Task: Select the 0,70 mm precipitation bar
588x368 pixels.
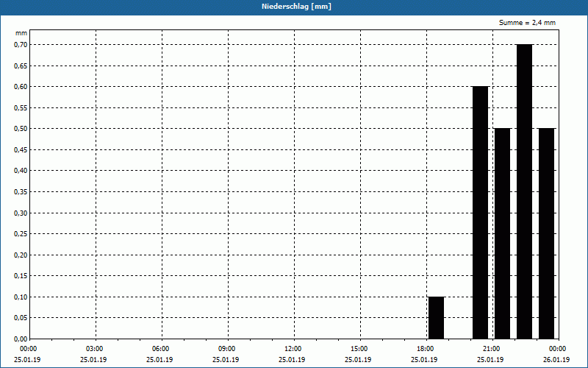Action: pos(524,191)
